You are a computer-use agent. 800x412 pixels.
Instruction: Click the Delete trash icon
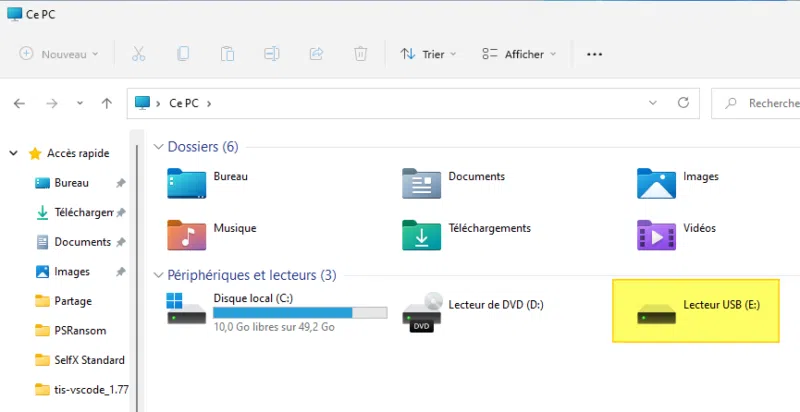click(x=360, y=54)
